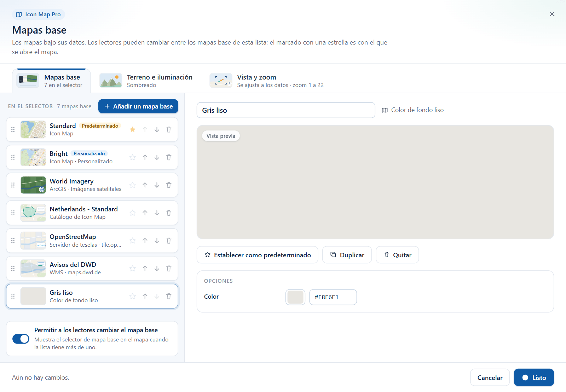The width and height of the screenshot is (566, 392).
Task: Move Gris liso up in the list
Action: coord(145,296)
